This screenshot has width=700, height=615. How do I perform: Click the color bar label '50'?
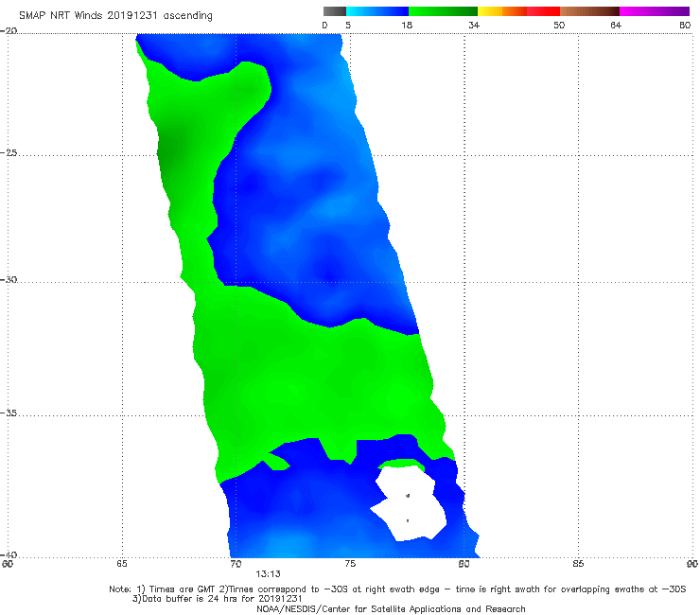(559, 26)
